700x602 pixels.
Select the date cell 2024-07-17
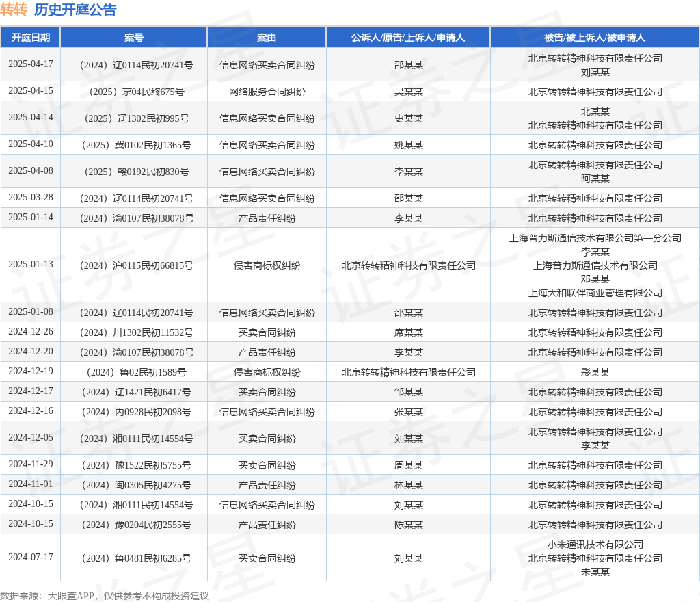31,557
